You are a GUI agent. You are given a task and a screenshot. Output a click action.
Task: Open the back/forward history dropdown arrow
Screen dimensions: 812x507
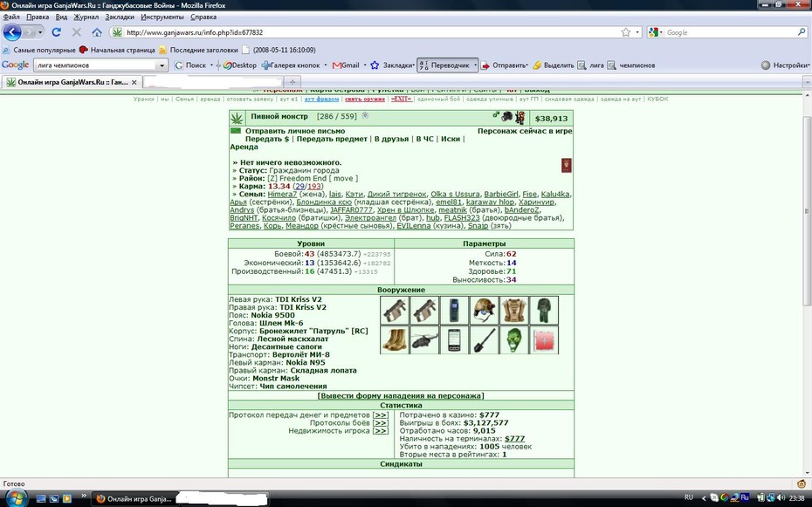point(40,32)
